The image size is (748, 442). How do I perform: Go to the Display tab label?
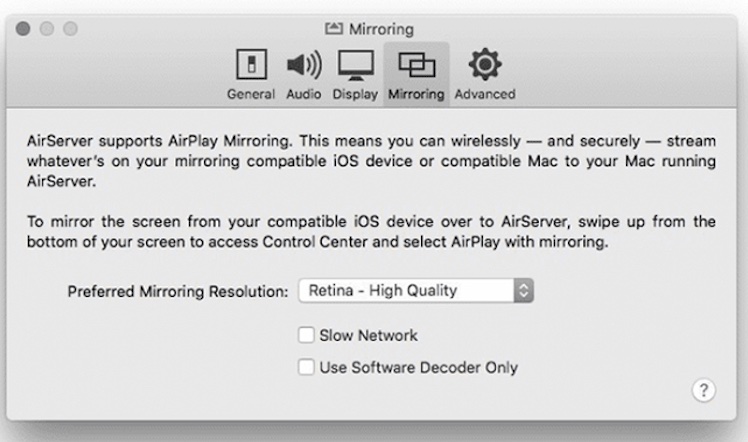pyautogui.click(x=355, y=94)
